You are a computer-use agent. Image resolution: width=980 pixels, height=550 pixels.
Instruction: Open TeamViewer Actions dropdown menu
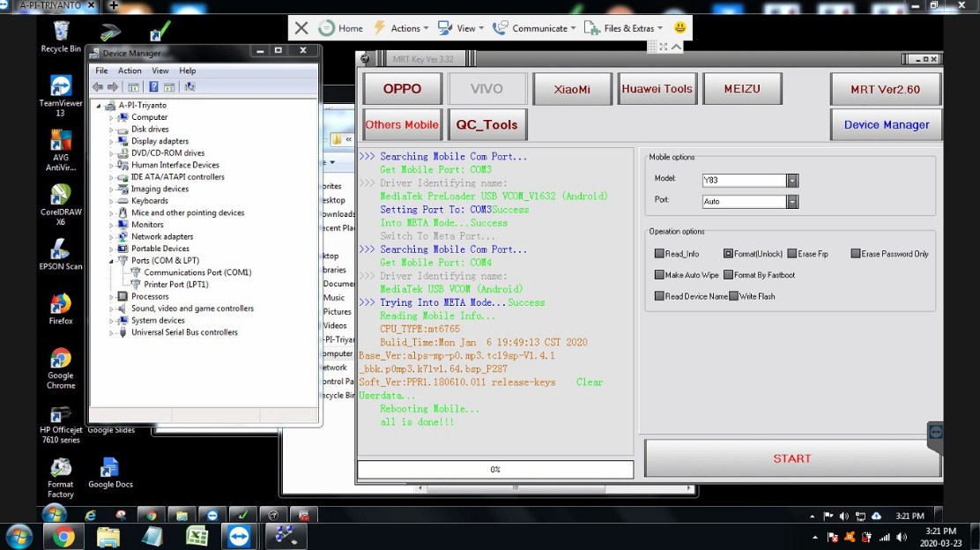pos(401,28)
